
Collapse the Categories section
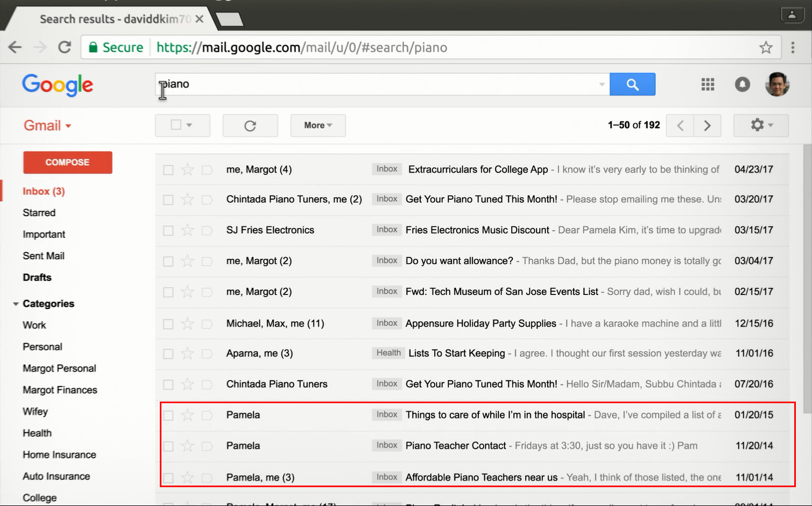16,304
